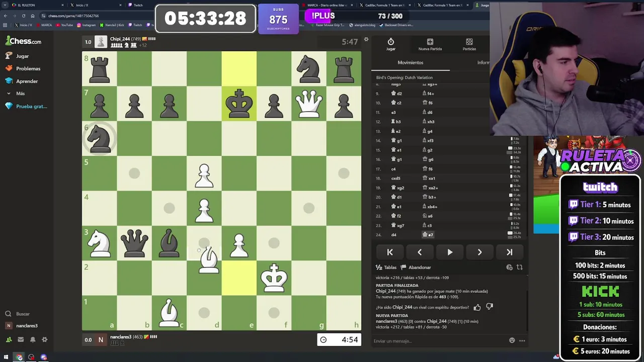Image resolution: width=644 pixels, height=362 pixels.
Task: Open the nanclares3 profile in sidebar
Action: [22, 326]
